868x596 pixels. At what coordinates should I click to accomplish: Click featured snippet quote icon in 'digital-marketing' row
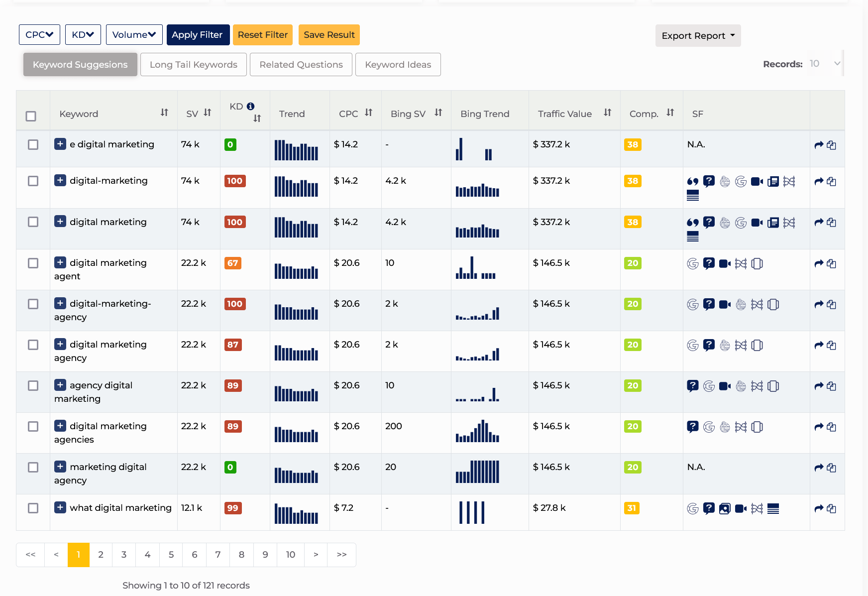tap(692, 181)
